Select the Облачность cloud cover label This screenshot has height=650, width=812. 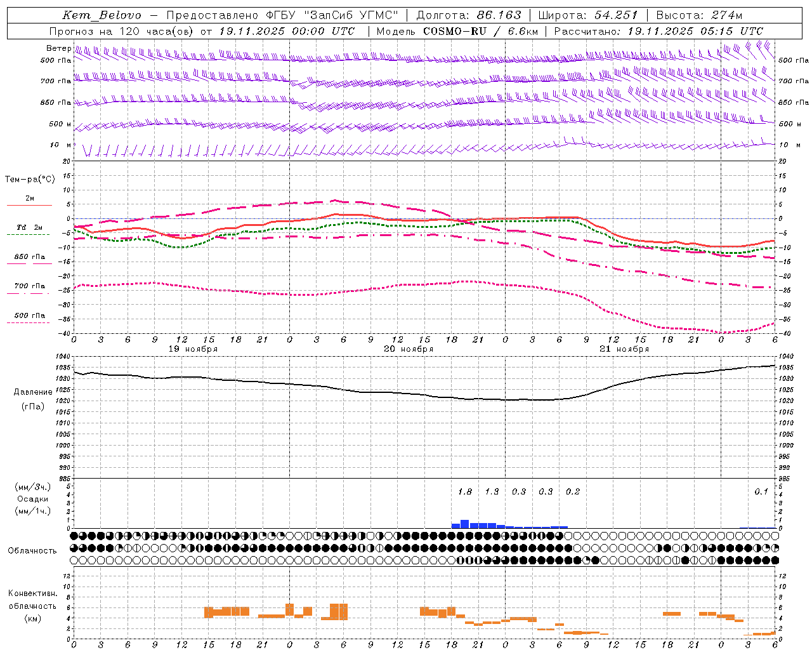click(x=32, y=550)
